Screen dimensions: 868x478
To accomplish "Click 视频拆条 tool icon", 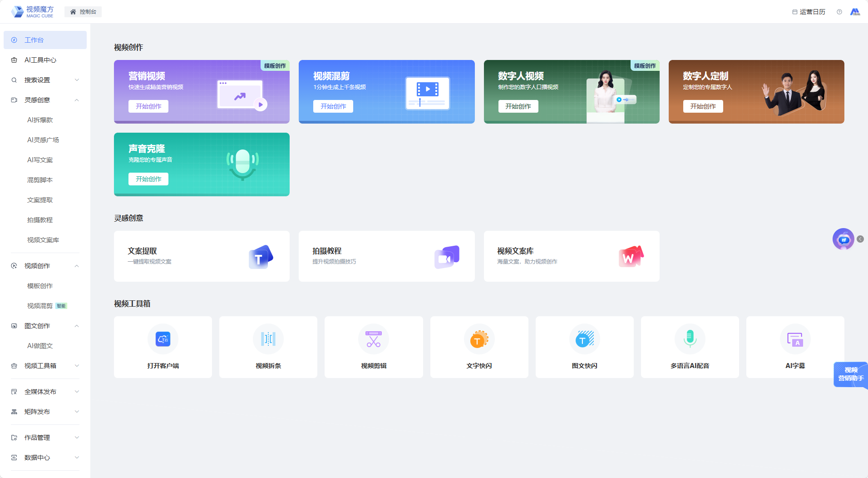I will (x=268, y=339).
